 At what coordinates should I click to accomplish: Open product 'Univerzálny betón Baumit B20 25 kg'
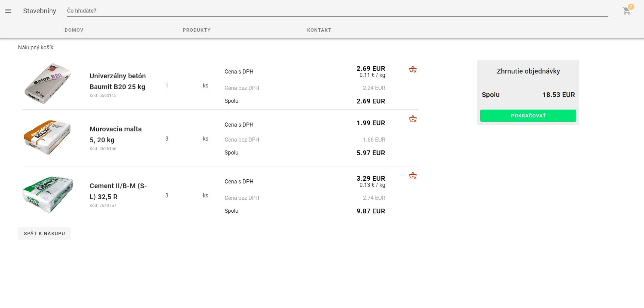(x=118, y=81)
